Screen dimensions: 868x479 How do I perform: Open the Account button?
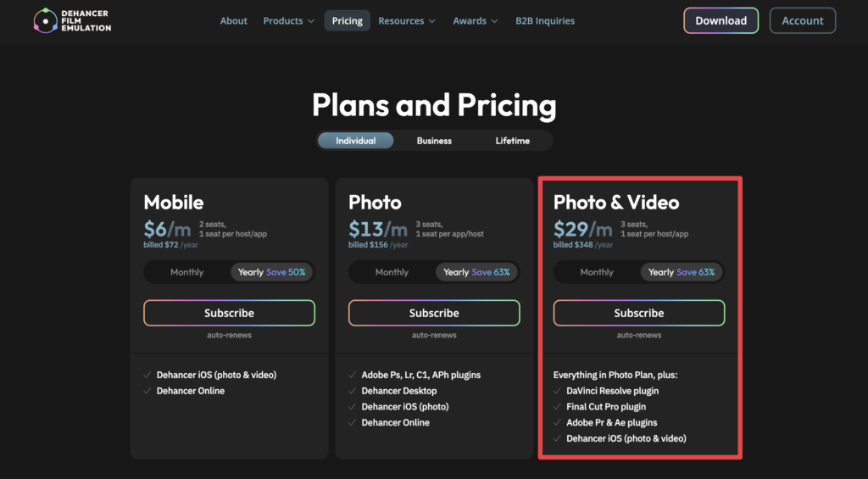tap(802, 20)
